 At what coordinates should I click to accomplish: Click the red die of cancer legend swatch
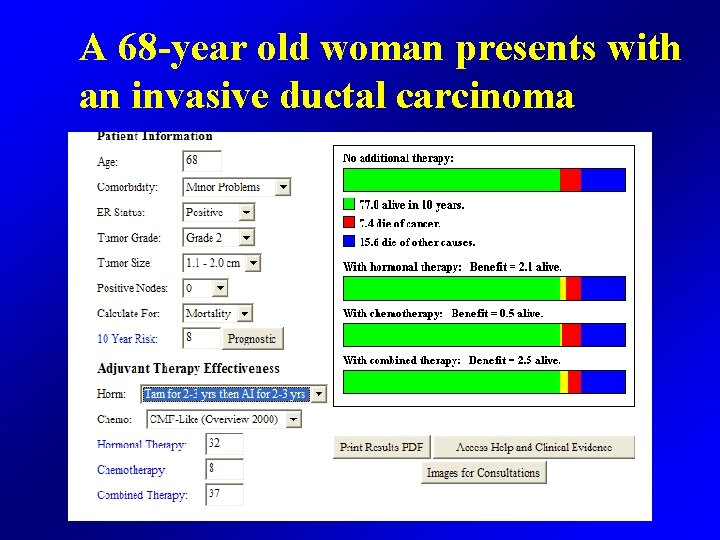click(349, 222)
